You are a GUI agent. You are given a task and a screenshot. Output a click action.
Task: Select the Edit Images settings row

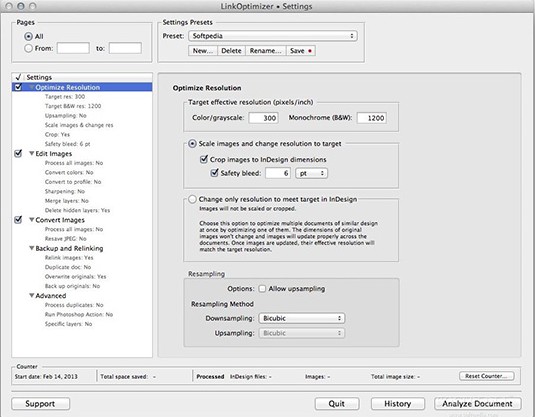82,154
